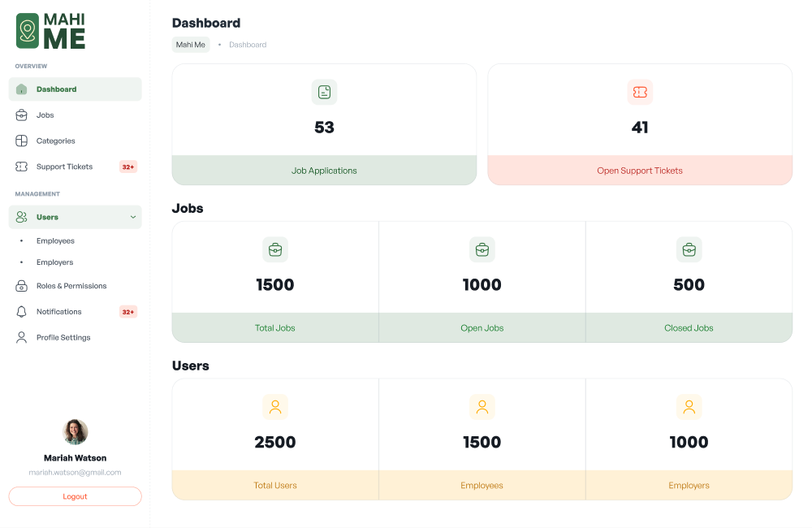Click the Mahi Me breadcrumb chip

coord(191,45)
